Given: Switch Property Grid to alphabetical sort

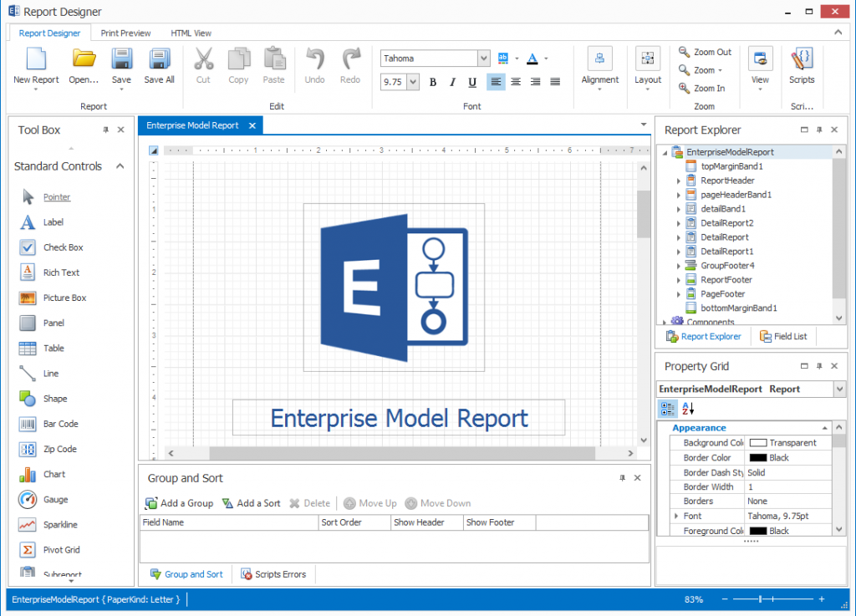Looking at the screenshot, I should [x=688, y=408].
